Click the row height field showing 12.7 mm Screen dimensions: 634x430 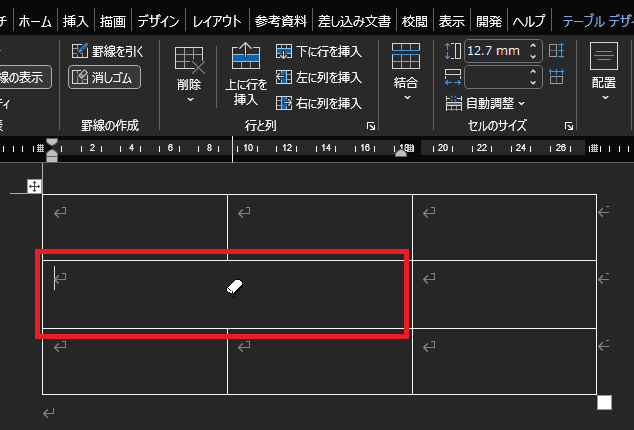point(495,50)
